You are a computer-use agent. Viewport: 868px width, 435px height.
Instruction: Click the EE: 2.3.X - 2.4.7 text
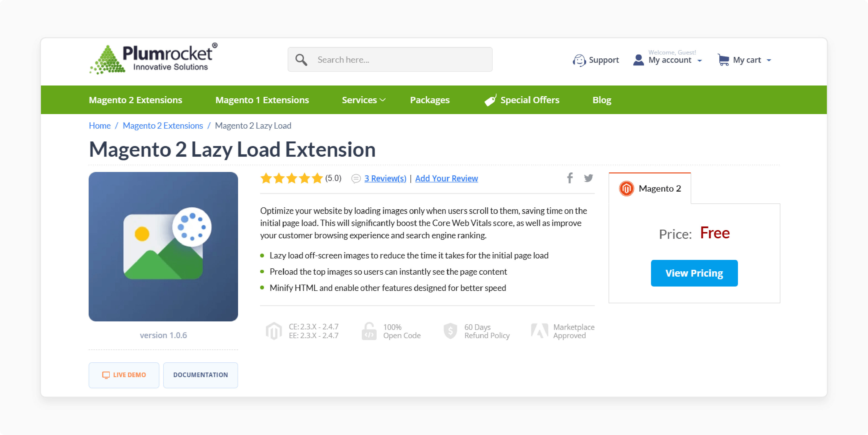coord(313,336)
